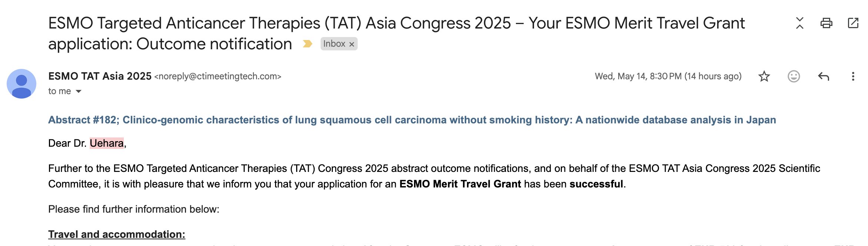The image size is (868, 246).
Task: Add an emoji reaction to the email
Action: [794, 76]
